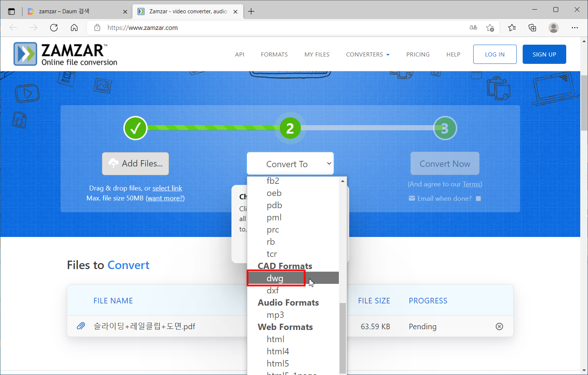Click the step 2 circle indicator
This screenshot has height=375, width=588.
(x=290, y=128)
